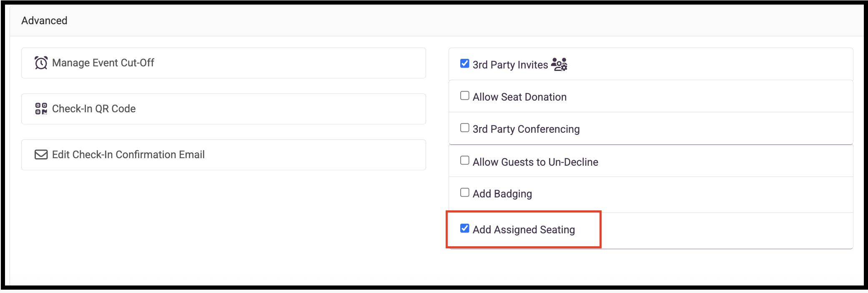Image resolution: width=868 pixels, height=293 pixels.
Task: Click the Advanced section header
Action: (44, 20)
